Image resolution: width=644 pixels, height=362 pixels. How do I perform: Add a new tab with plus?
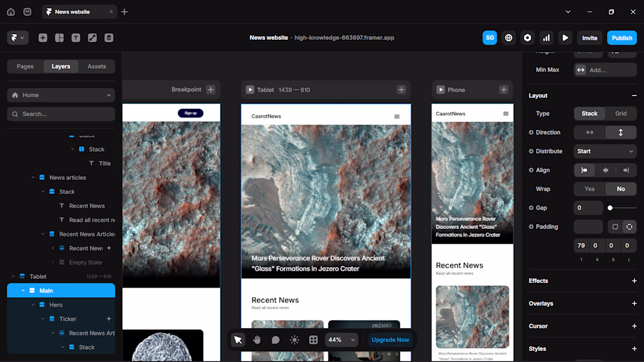pos(125,12)
